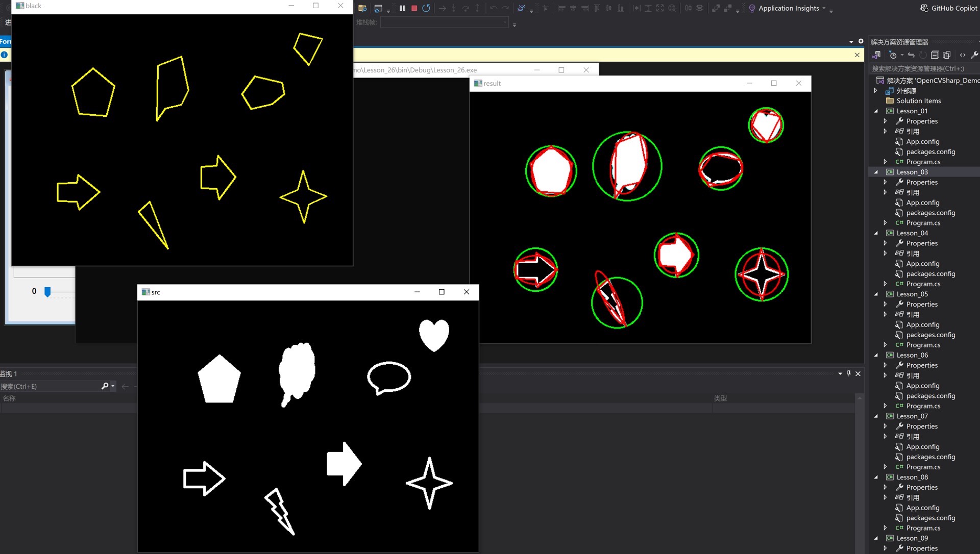This screenshot has width=980, height=554.
Task: Pause debugging with the Break All button
Action: [402, 8]
